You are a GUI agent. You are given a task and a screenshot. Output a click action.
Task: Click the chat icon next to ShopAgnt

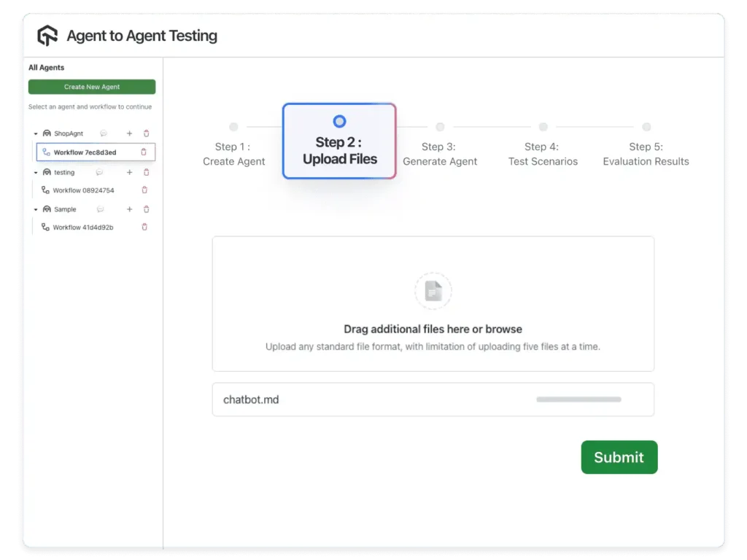(x=104, y=133)
